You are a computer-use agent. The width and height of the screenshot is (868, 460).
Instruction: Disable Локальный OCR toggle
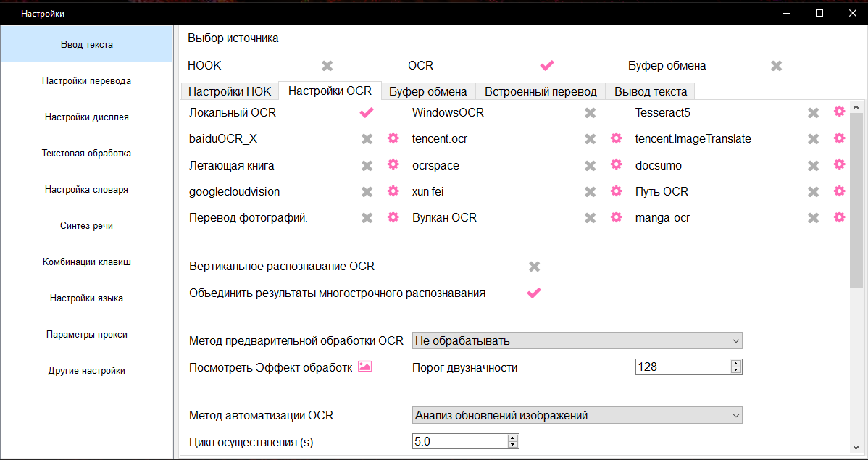pos(367,113)
